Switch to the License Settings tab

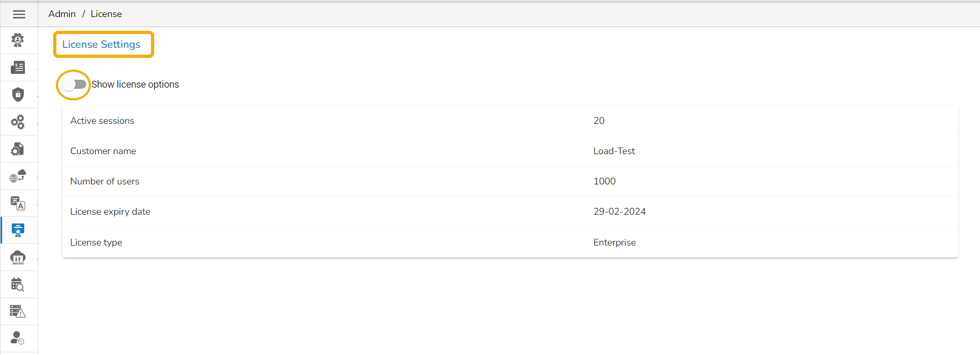click(x=102, y=45)
